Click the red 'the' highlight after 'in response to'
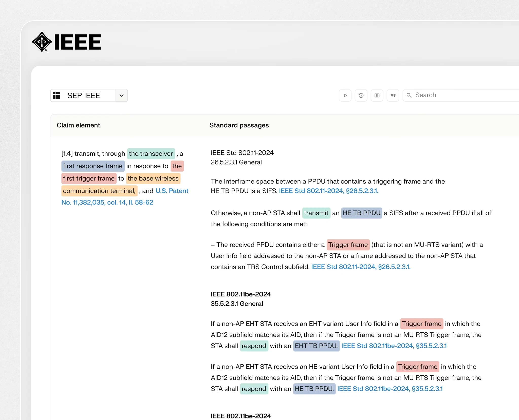Screen dimensions: 519x420 coord(177,166)
